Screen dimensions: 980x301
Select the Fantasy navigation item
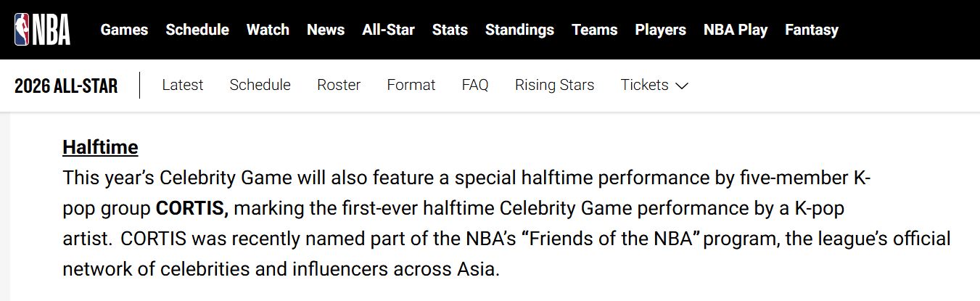pos(812,30)
